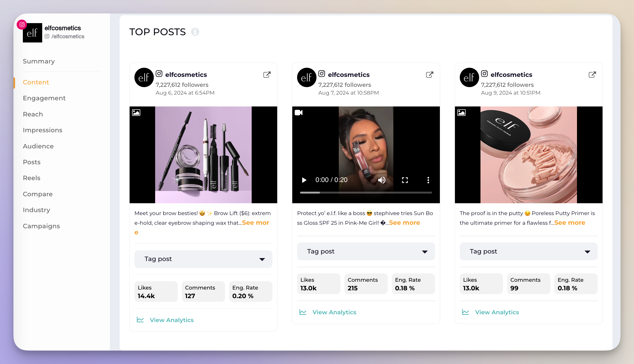Expand Tag post dropdown on Aug 7 post

click(366, 251)
